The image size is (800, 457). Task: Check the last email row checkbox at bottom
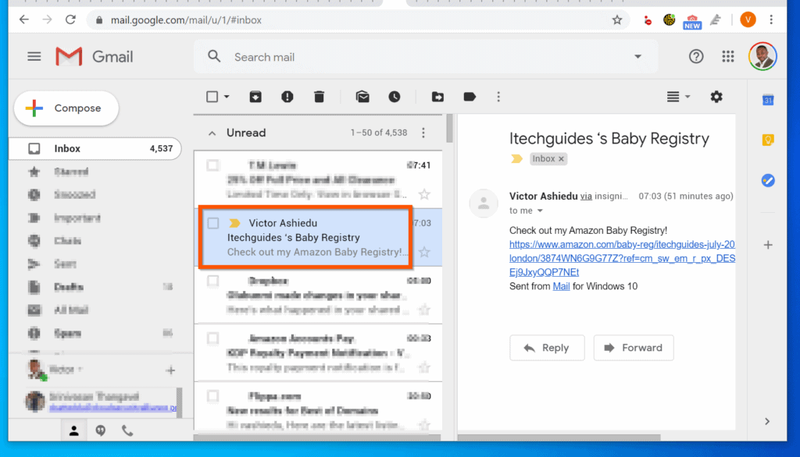tap(213, 396)
